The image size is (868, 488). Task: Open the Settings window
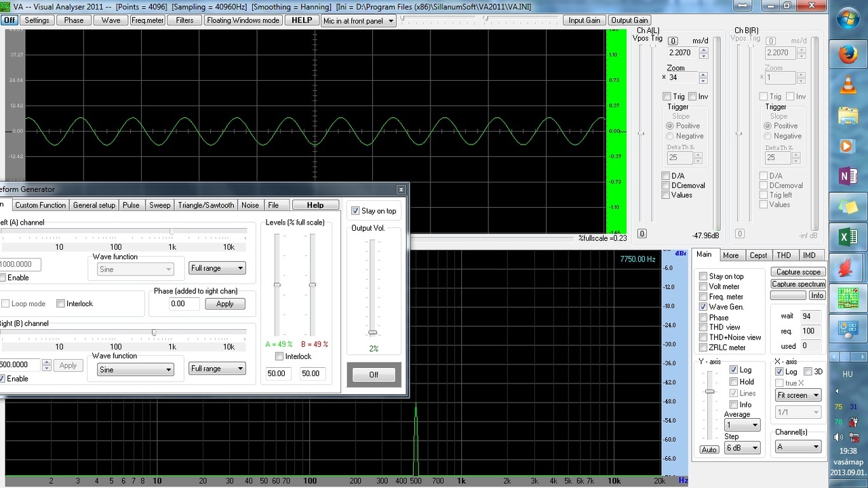pyautogui.click(x=37, y=20)
